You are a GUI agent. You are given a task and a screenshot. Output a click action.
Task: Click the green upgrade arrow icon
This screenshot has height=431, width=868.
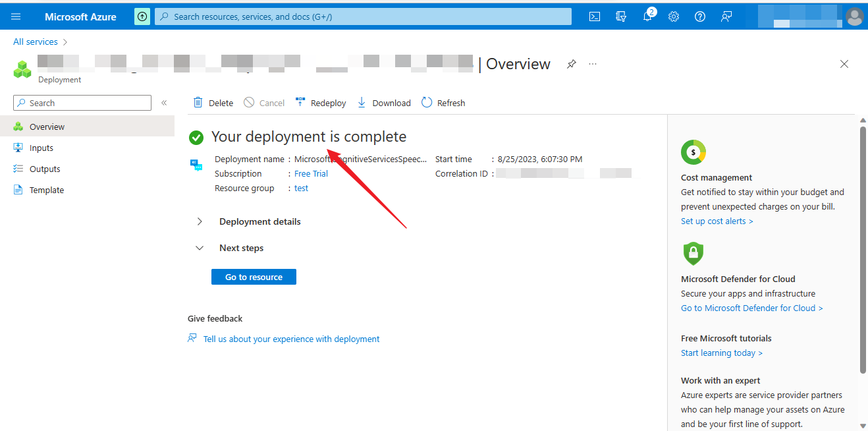click(142, 16)
